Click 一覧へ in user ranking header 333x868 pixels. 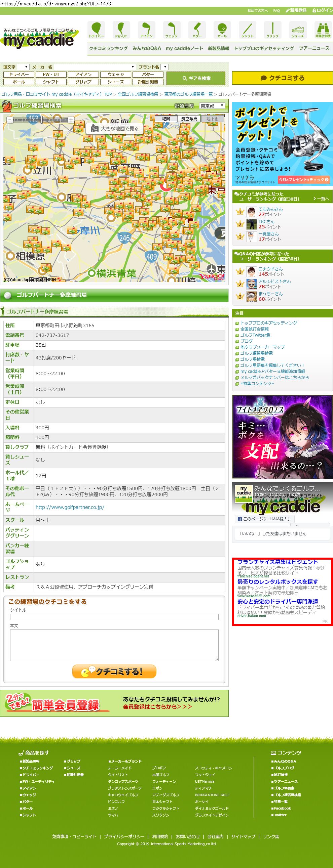tap(321, 199)
